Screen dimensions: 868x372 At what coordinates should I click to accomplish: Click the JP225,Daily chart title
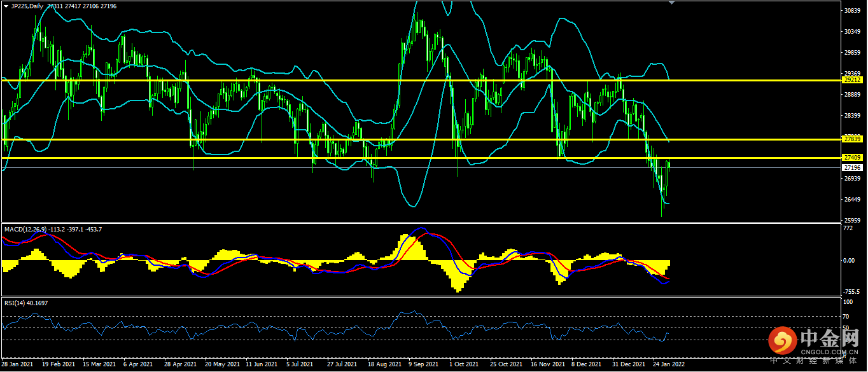(28, 6)
